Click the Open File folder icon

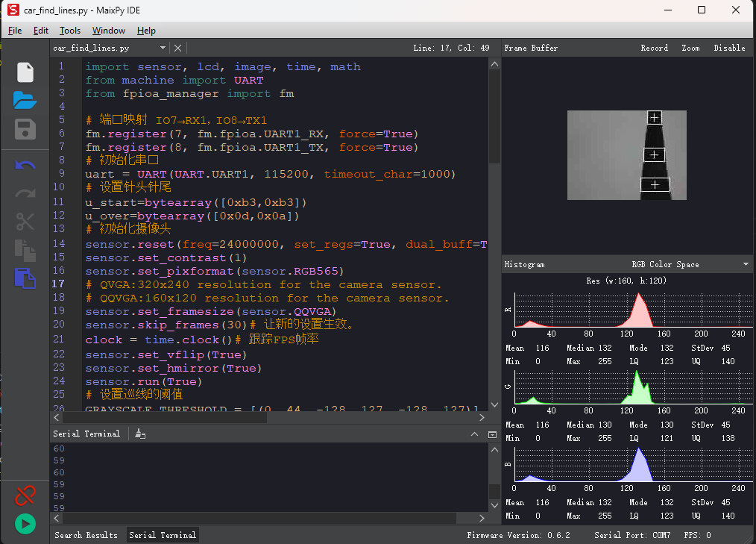(x=25, y=101)
